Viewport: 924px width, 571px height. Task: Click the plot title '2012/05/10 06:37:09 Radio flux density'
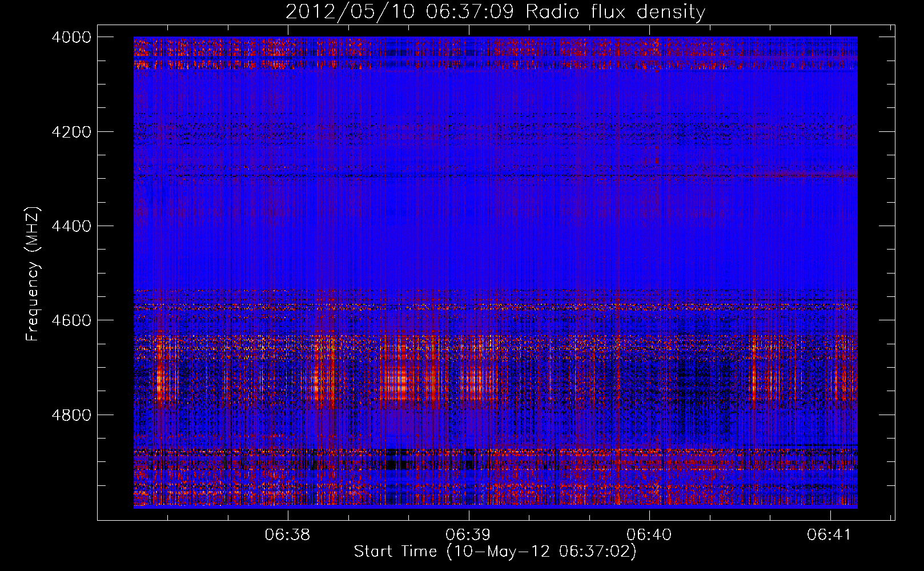click(x=495, y=11)
